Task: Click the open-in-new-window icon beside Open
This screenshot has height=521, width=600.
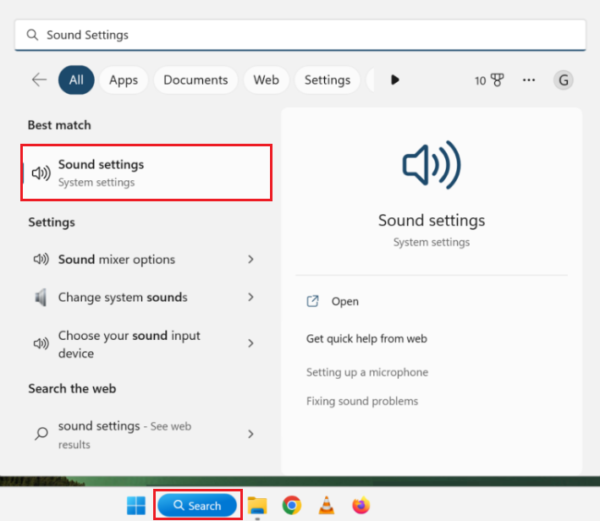Action: click(313, 301)
